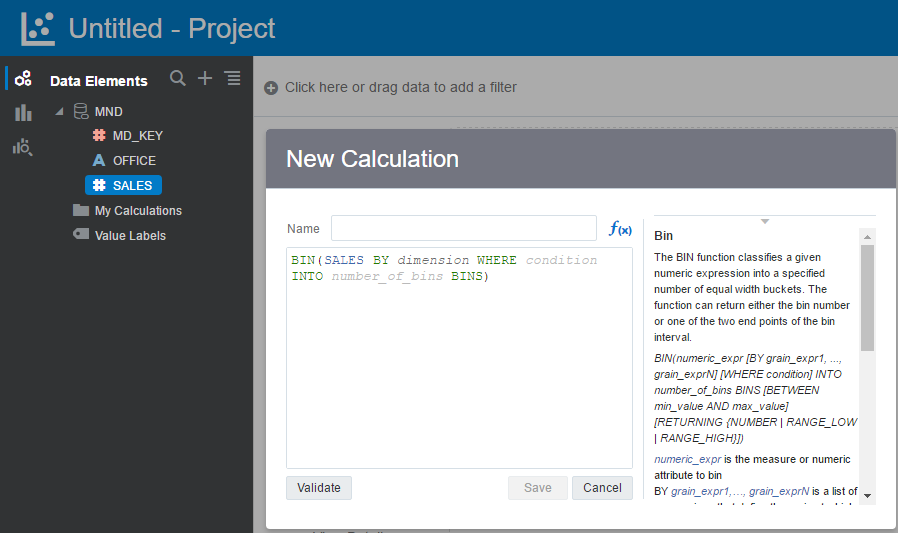
Task: Validate the calculation
Action: [319, 488]
